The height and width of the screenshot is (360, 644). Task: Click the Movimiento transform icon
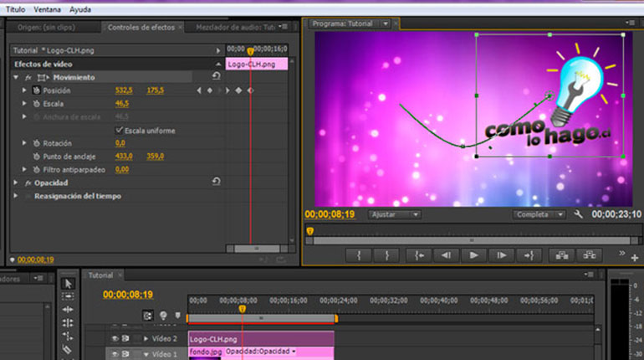tap(43, 77)
